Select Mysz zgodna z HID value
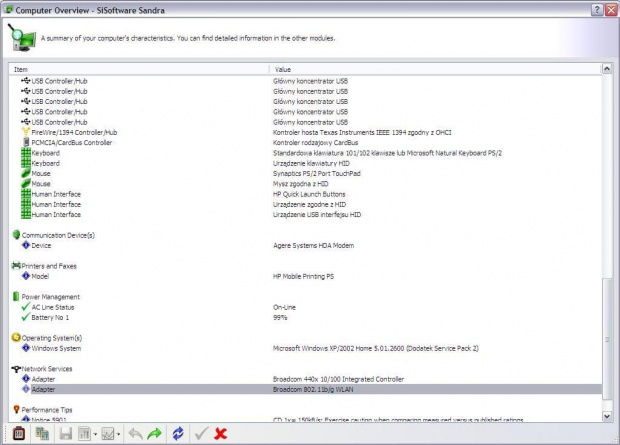The image size is (620, 445). coord(301,184)
